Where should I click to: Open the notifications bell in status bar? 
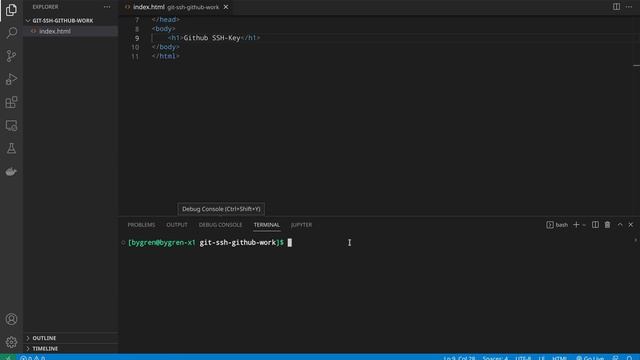click(x=629, y=358)
